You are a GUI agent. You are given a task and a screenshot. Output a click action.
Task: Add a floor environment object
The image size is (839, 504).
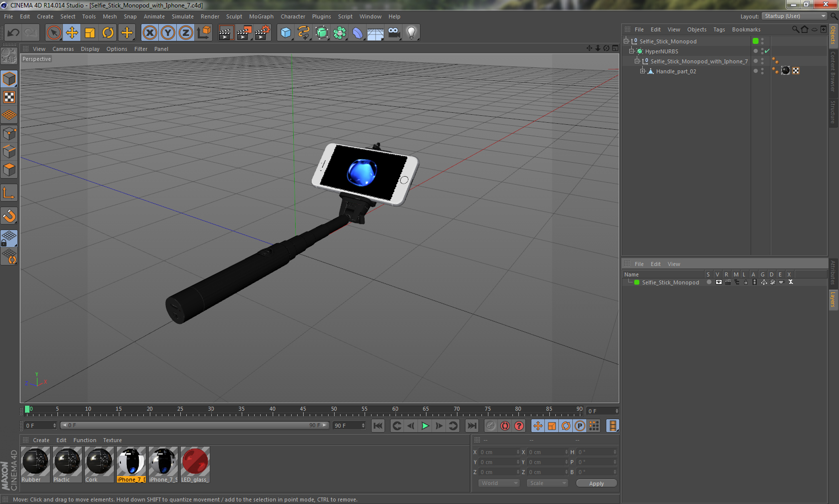coord(376,33)
